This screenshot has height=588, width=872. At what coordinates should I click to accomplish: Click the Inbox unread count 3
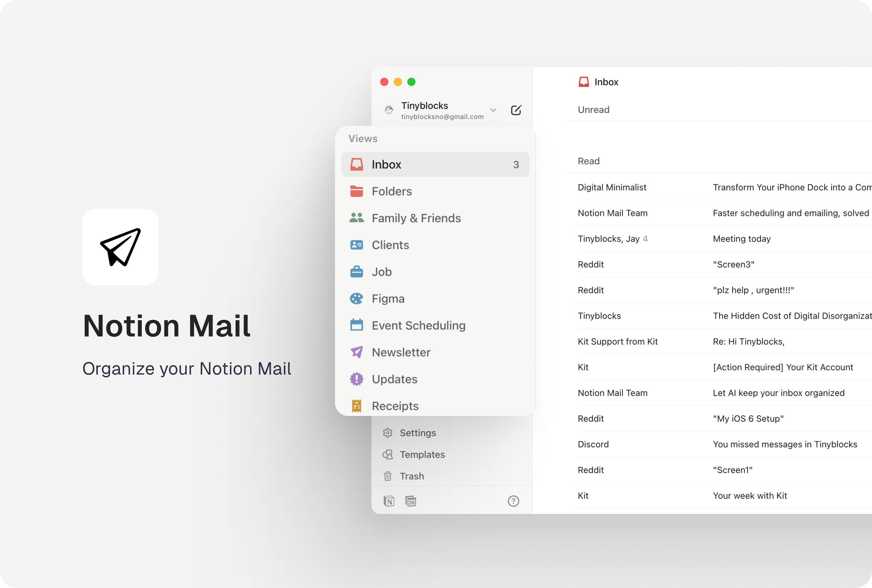coord(516,165)
